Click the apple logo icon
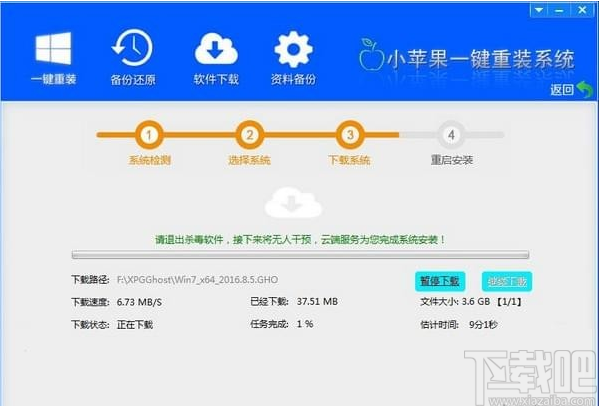 371,54
